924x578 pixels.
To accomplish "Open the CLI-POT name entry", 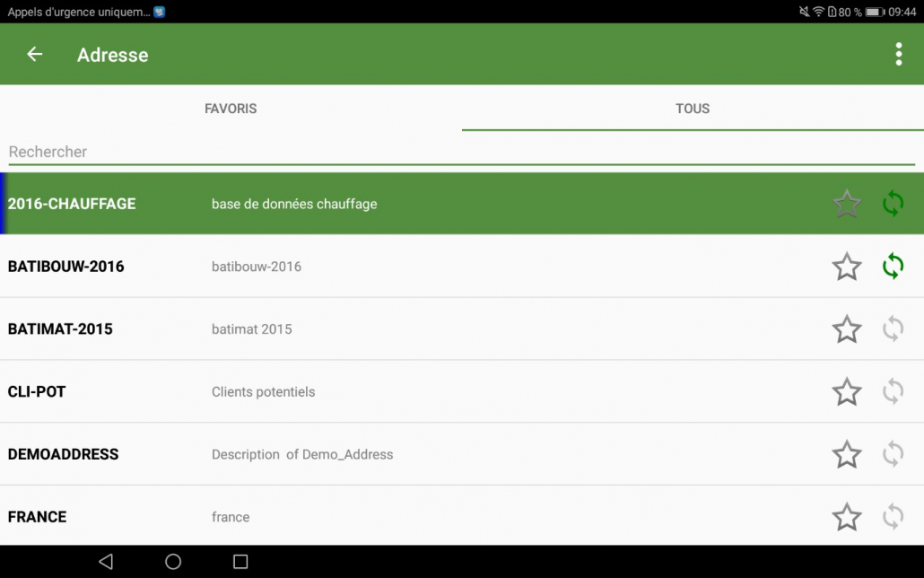I will click(x=37, y=391).
